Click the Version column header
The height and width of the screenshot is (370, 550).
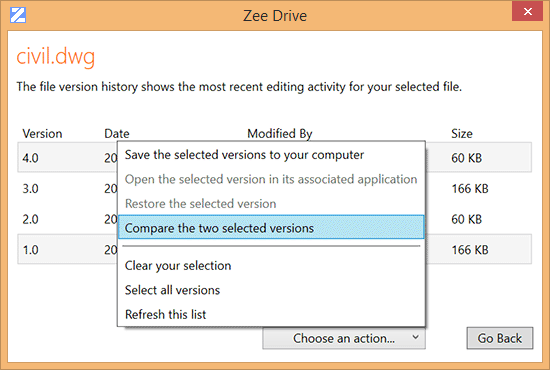coord(42,134)
